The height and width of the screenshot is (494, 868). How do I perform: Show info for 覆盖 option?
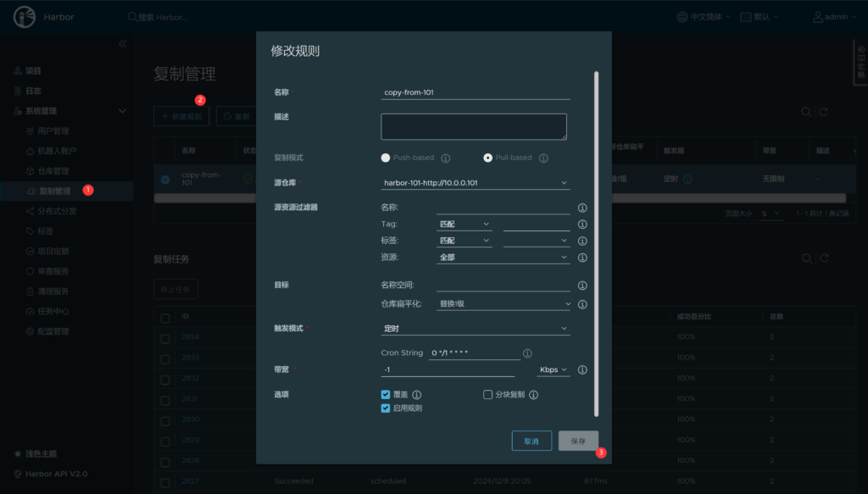[417, 395]
